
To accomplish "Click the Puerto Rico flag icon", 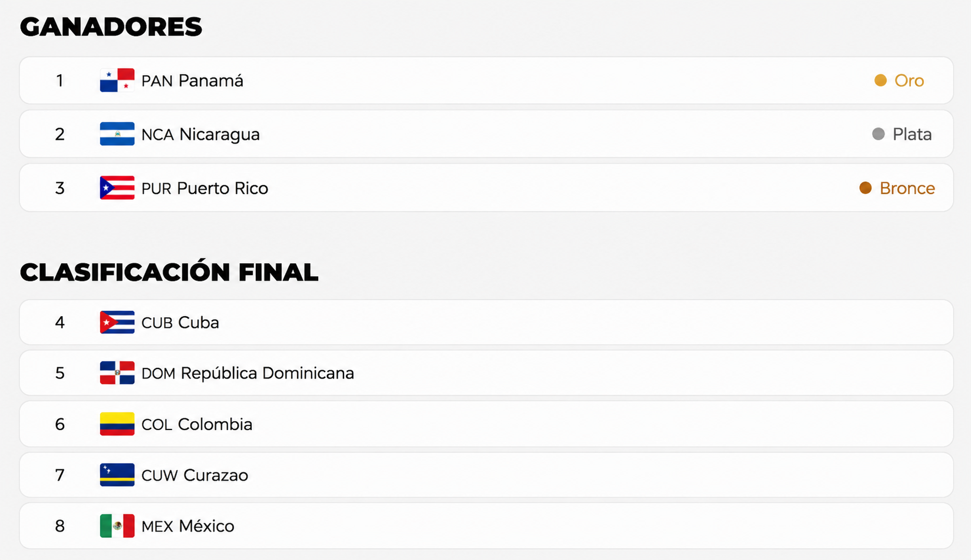I will point(117,188).
